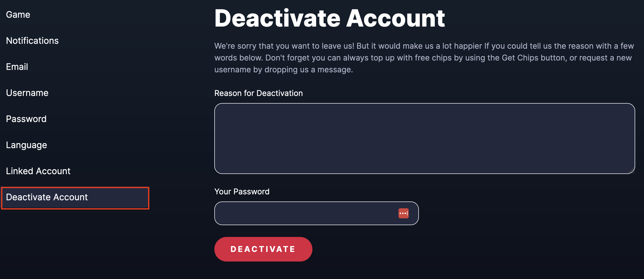
Task: Go to the Email settings
Action: click(x=17, y=67)
